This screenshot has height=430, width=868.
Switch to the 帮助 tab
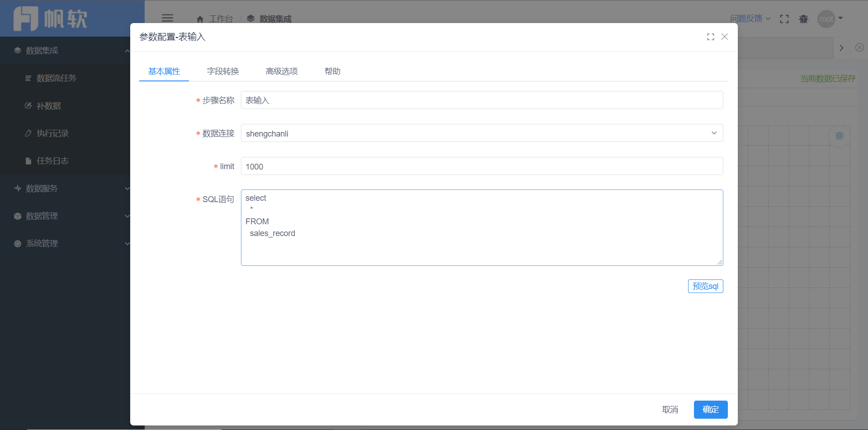pyautogui.click(x=332, y=71)
